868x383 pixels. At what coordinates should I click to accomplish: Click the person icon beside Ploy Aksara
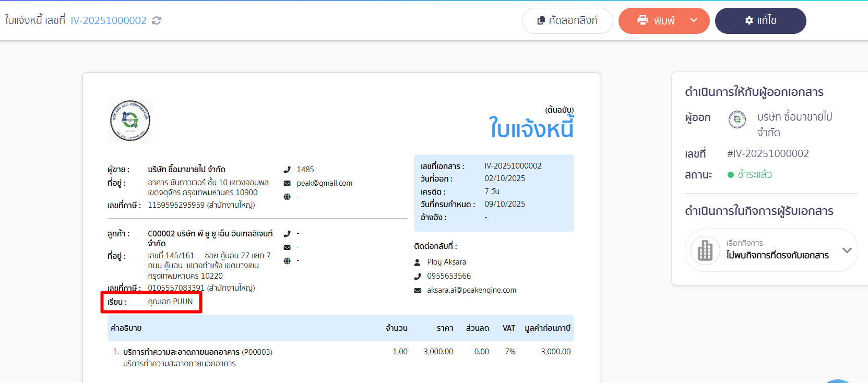tap(418, 262)
